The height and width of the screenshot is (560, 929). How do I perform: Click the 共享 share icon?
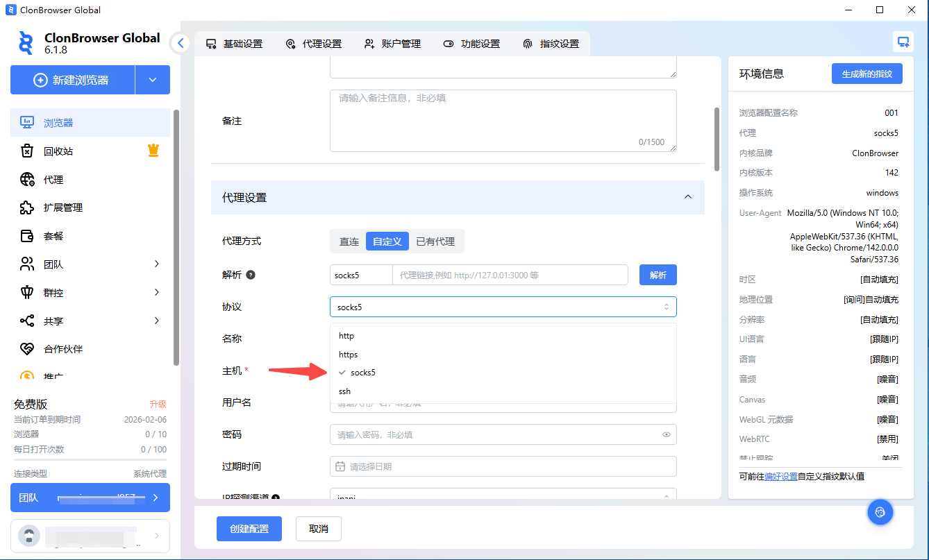[x=27, y=321]
